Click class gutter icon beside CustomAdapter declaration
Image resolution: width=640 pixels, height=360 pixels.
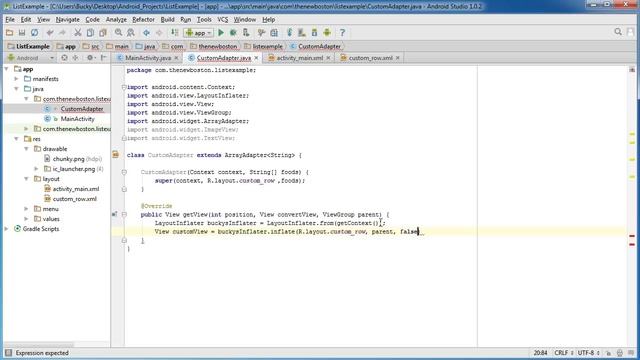pos(116,155)
